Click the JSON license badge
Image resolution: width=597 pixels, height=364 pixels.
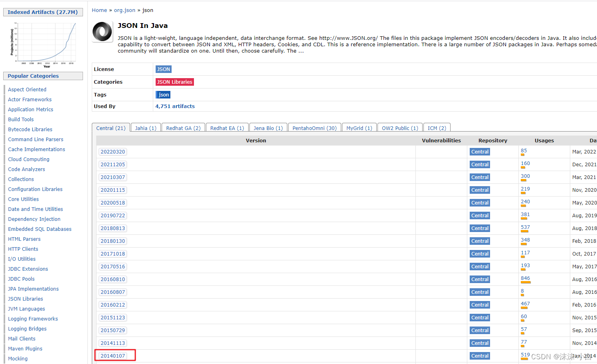[x=164, y=69]
